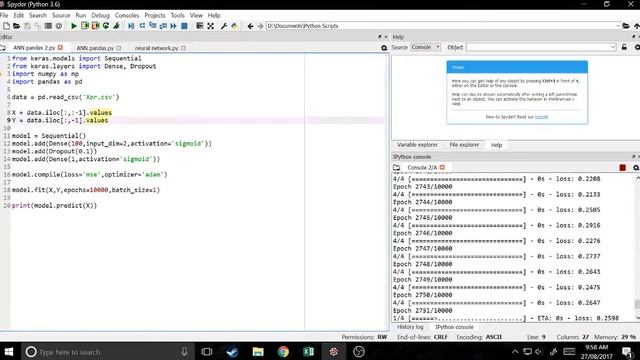The width and height of the screenshot is (640, 360).
Task: Switch to File explorer tab
Action: pos(464,145)
